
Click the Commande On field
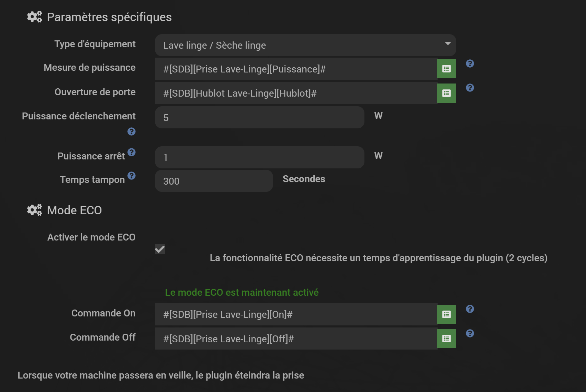click(296, 314)
